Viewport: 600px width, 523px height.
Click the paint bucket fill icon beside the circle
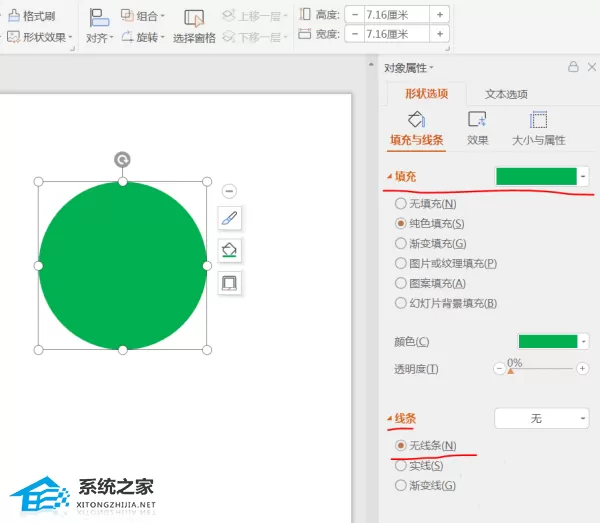coord(229,250)
